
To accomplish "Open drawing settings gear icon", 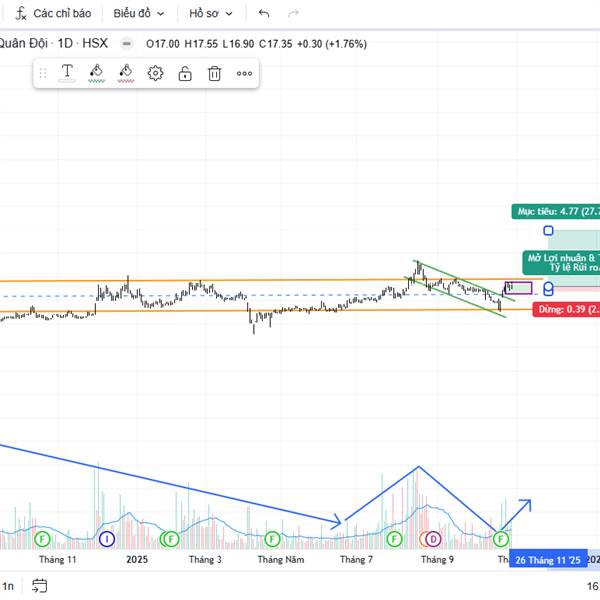I will pyautogui.click(x=155, y=73).
